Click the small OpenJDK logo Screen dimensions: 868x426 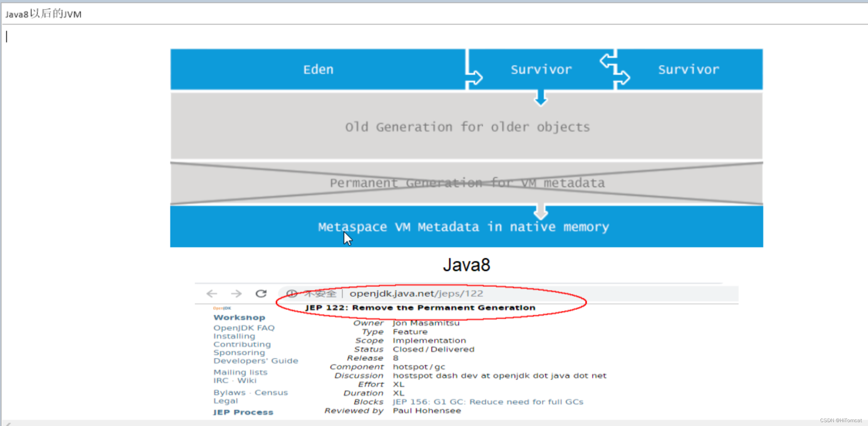point(222,308)
